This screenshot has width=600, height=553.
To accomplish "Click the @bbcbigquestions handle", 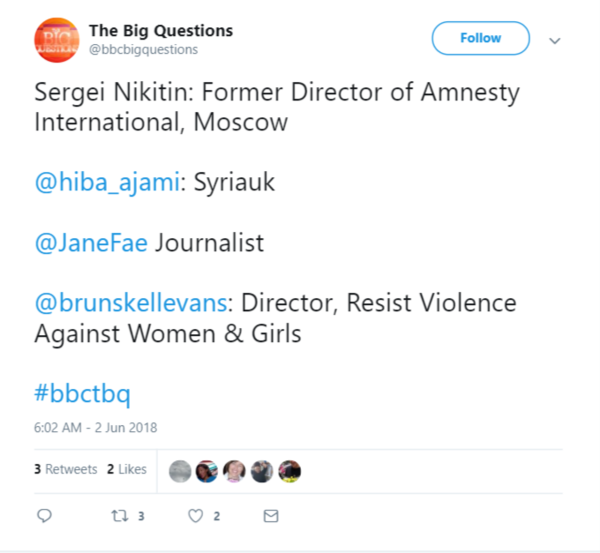I will pyautogui.click(x=144, y=49).
